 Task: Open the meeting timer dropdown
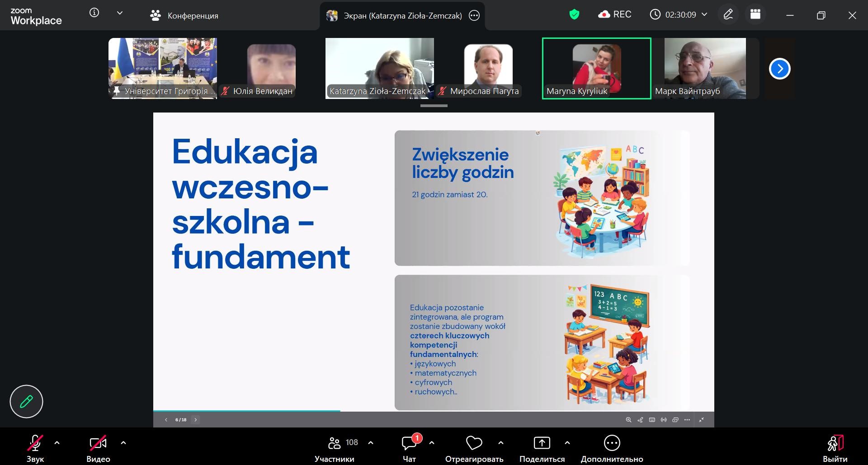704,15
